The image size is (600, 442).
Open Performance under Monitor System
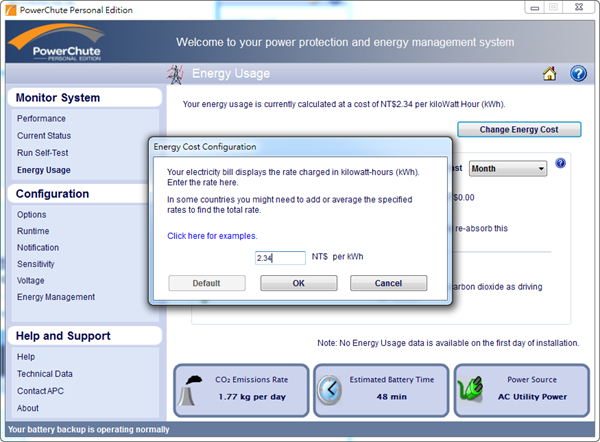tap(41, 119)
